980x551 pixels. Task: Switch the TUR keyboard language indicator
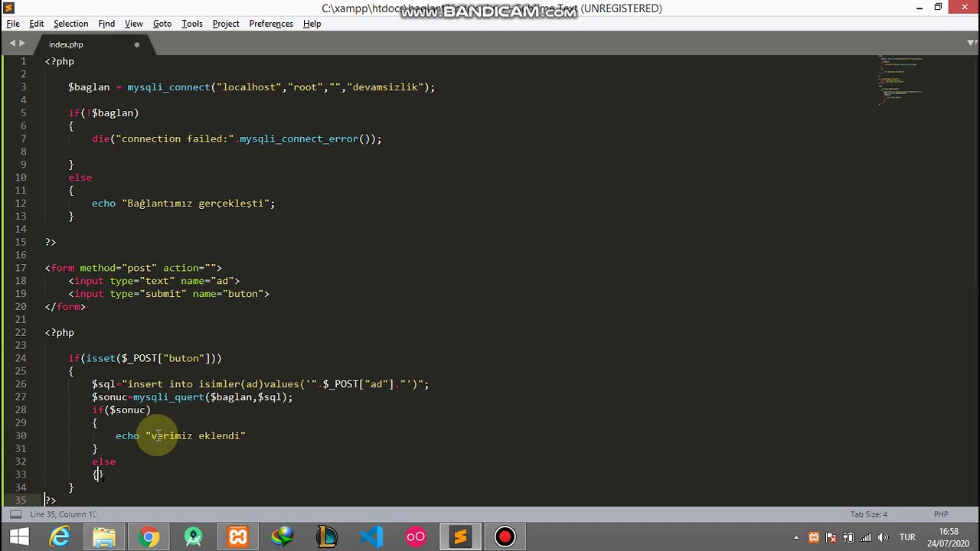[x=907, y=537]
